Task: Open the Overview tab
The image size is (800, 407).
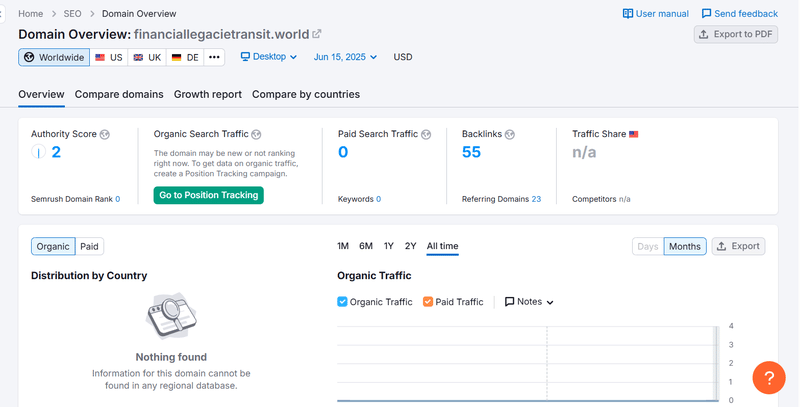Action: click(x=41, y=94)
